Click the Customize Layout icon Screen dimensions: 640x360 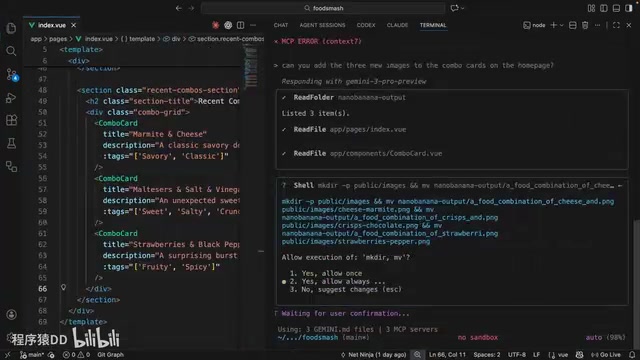coord(591,8)
